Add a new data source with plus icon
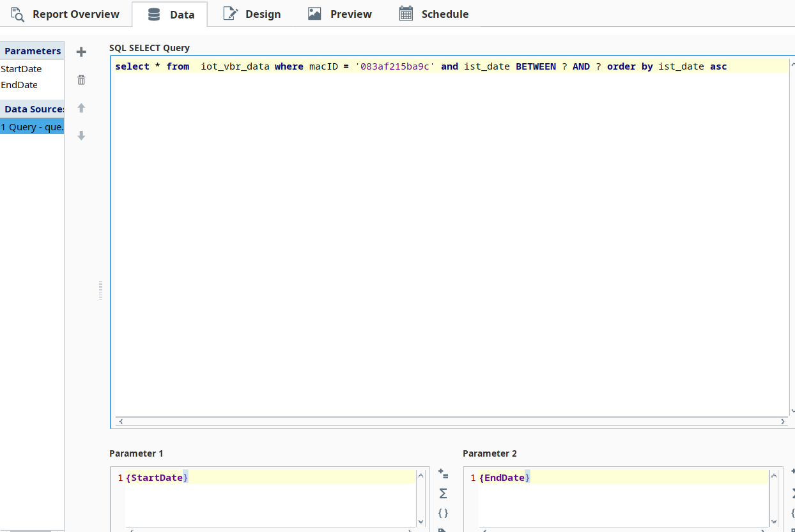The width and height of the screenshot is (795, 532). pyautogui.click(x=81, y=52)
